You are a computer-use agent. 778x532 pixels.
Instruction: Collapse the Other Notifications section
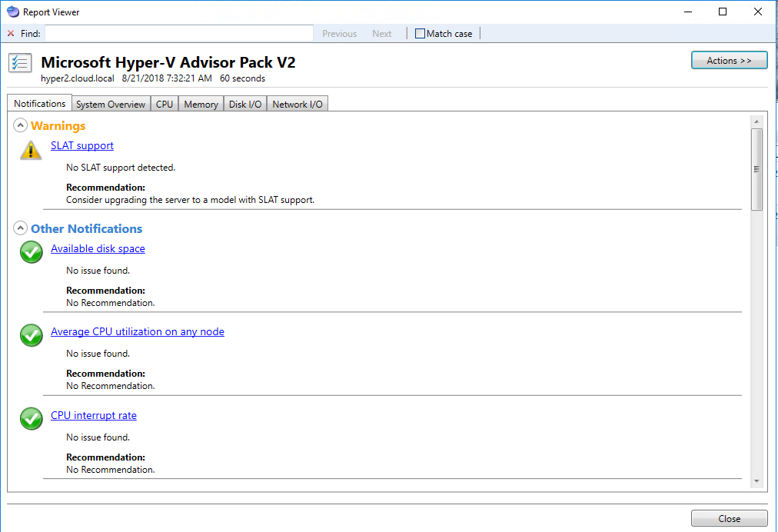click(20, 228)
